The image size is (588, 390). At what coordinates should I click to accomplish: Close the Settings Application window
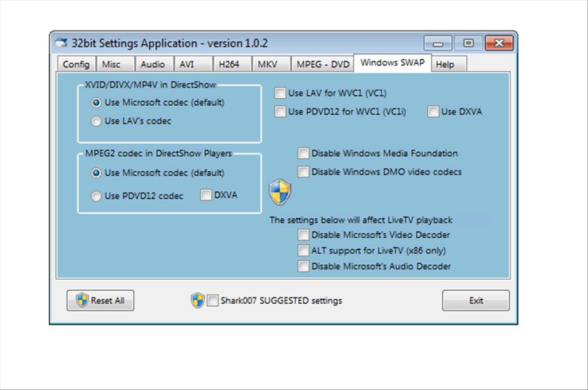pos(499,43)
